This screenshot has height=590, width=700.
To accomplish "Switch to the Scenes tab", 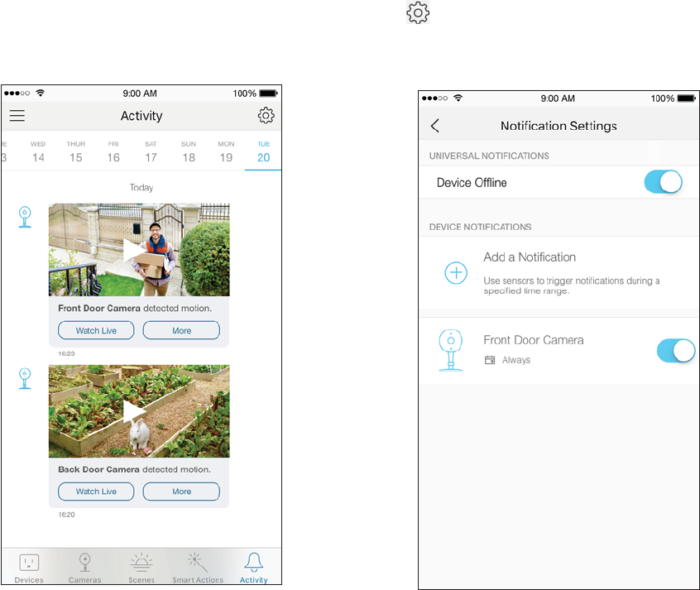I will [x=141, y=568].
